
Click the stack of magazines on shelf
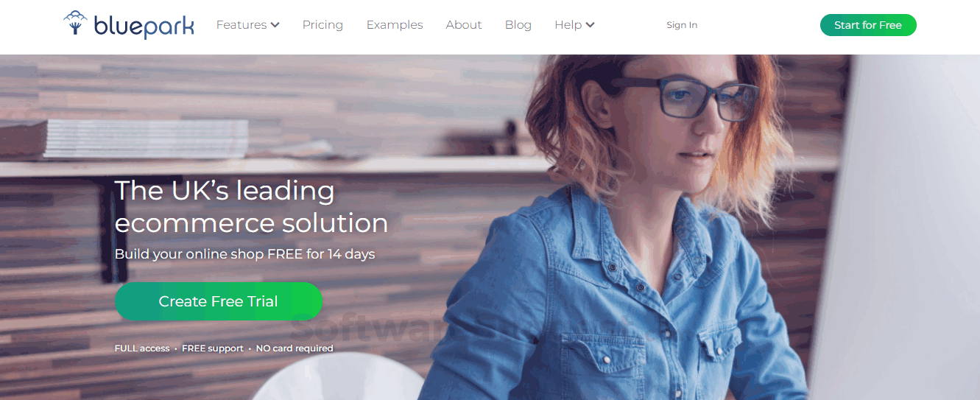coord(147,138)
